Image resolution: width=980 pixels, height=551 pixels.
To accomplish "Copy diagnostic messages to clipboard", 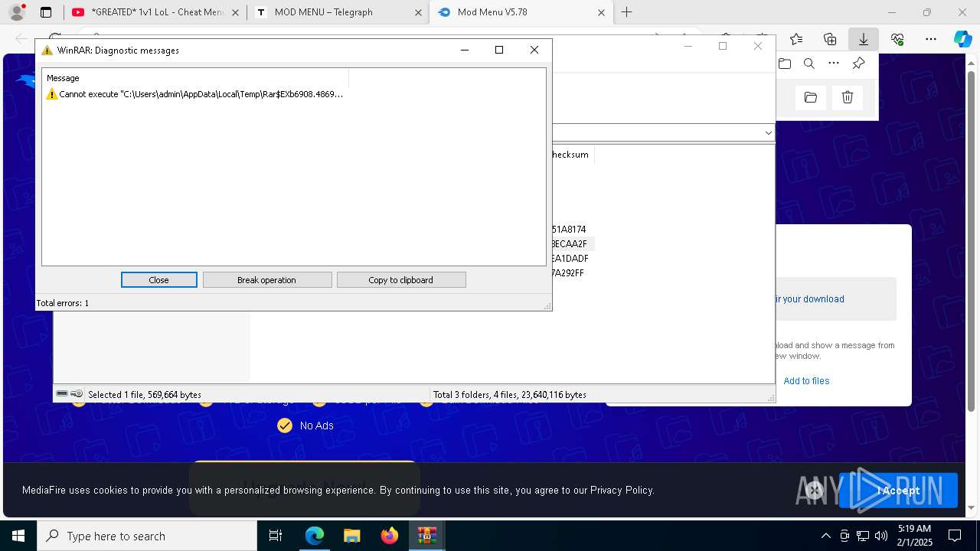I will 400,280.
